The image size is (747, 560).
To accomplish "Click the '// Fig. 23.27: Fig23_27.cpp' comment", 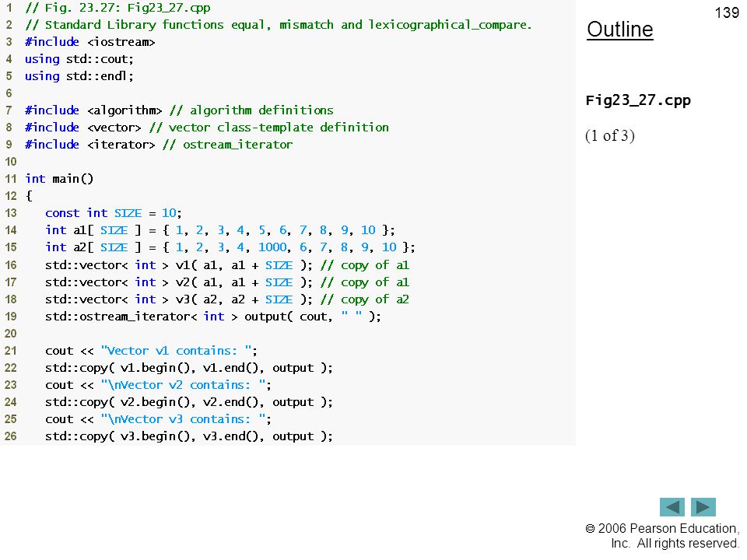I will [117, 8].
